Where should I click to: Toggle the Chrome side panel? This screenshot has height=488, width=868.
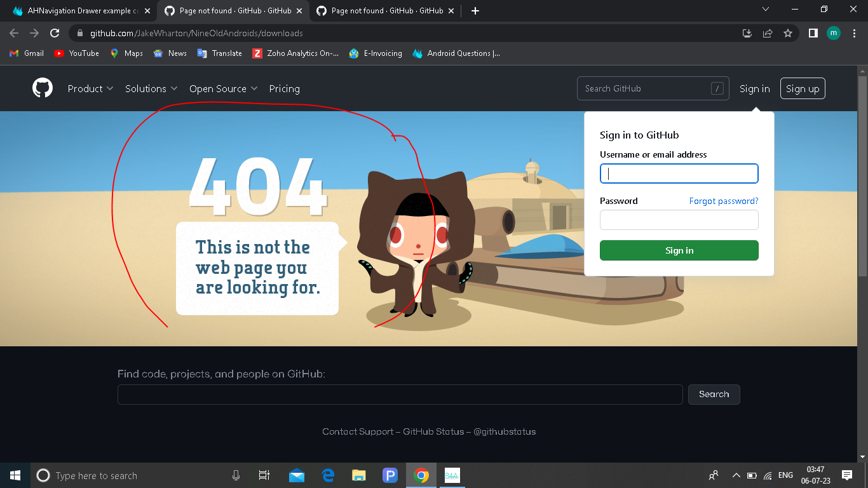pyautogui.click(x=813, y=33)
